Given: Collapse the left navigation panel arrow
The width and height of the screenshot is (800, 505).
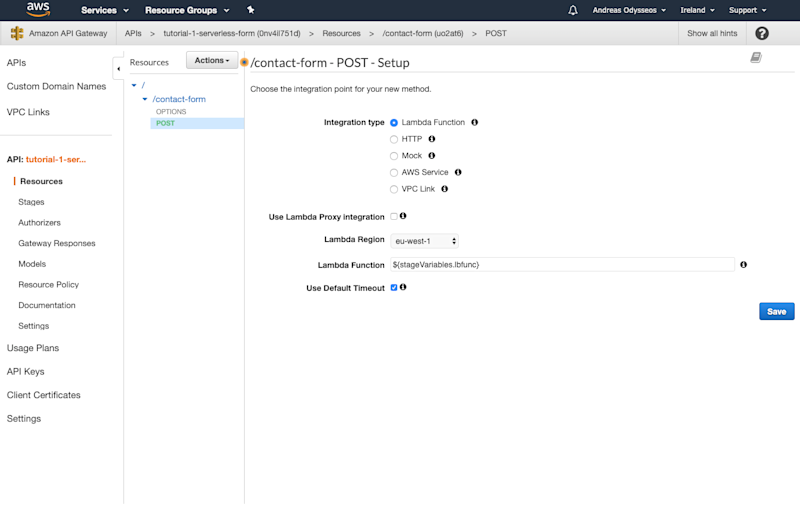Looking at the screenshot, I should [118, 69].
